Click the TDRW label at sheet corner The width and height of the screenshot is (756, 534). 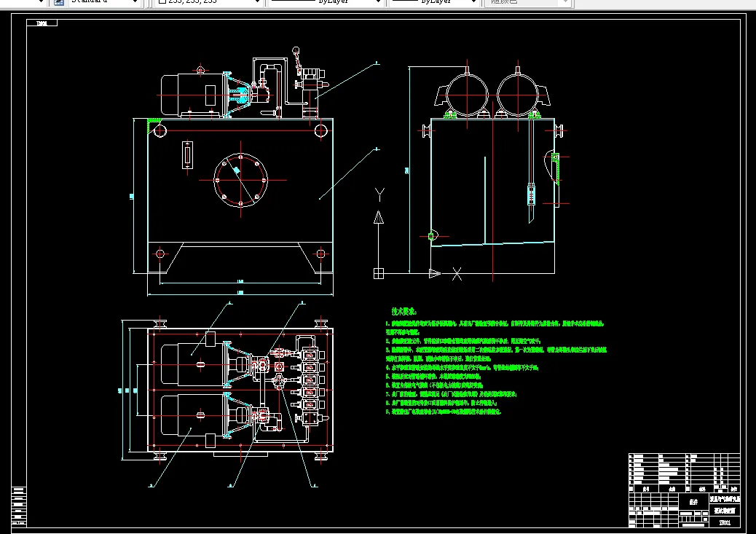[x=42, y=23]
